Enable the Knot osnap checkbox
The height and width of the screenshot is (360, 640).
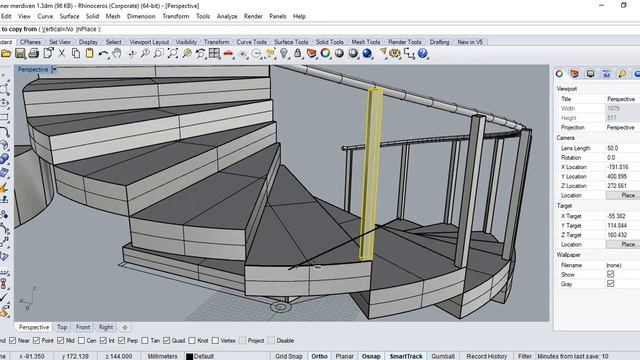click(x=192, y=340)
